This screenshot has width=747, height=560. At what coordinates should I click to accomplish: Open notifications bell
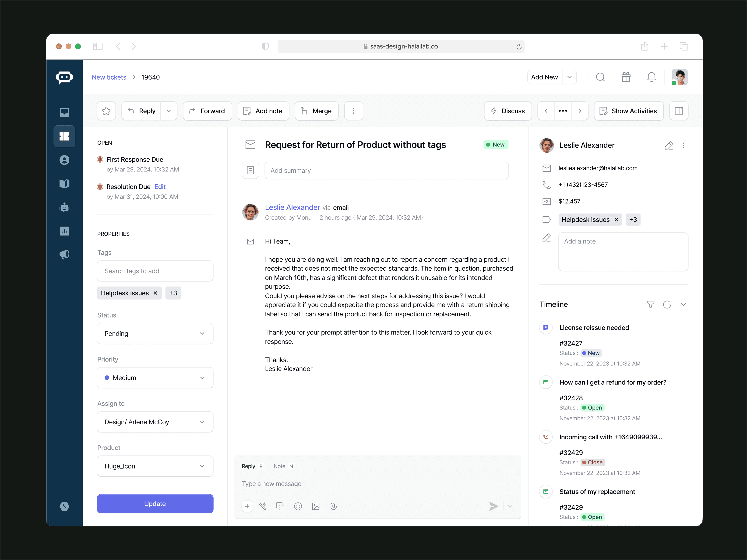pos(651,77)
